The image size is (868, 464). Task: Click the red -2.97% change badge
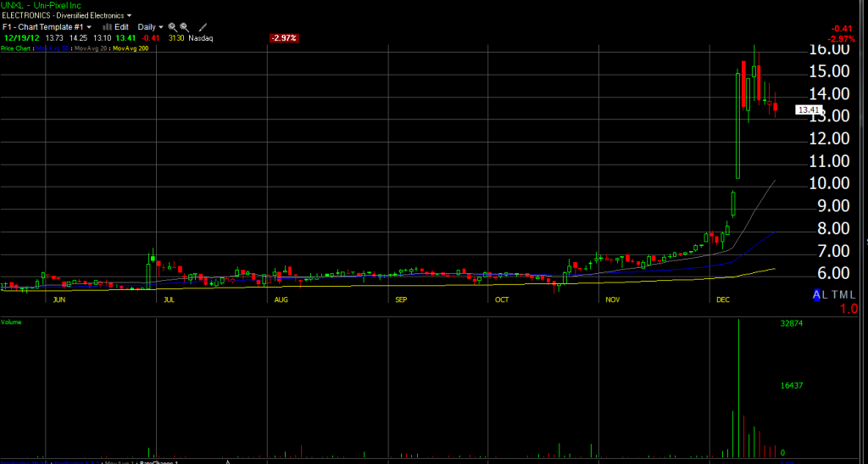click(282, 38)
